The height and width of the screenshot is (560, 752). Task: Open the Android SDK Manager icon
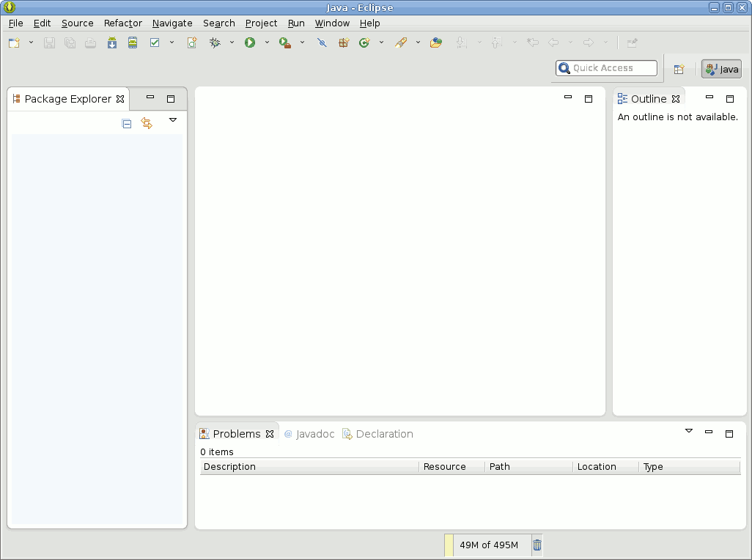[x=111, y=43]
